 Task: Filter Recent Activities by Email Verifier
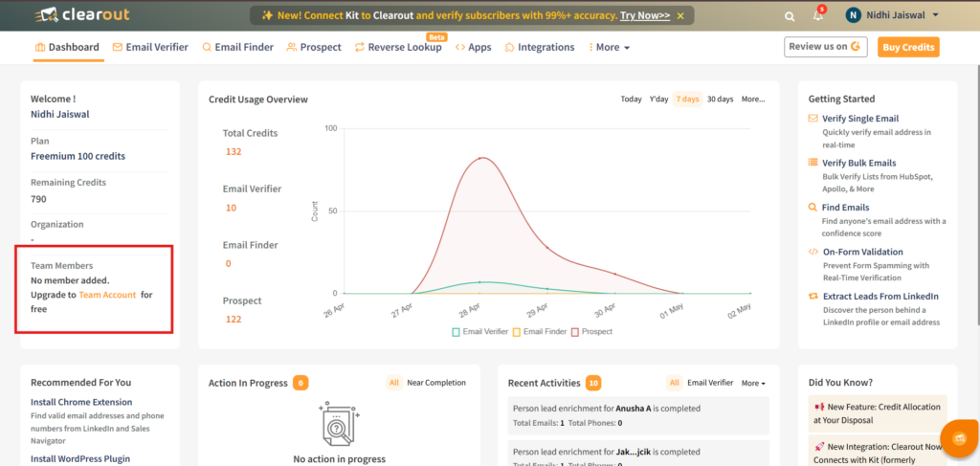click(x=710, y=383)
